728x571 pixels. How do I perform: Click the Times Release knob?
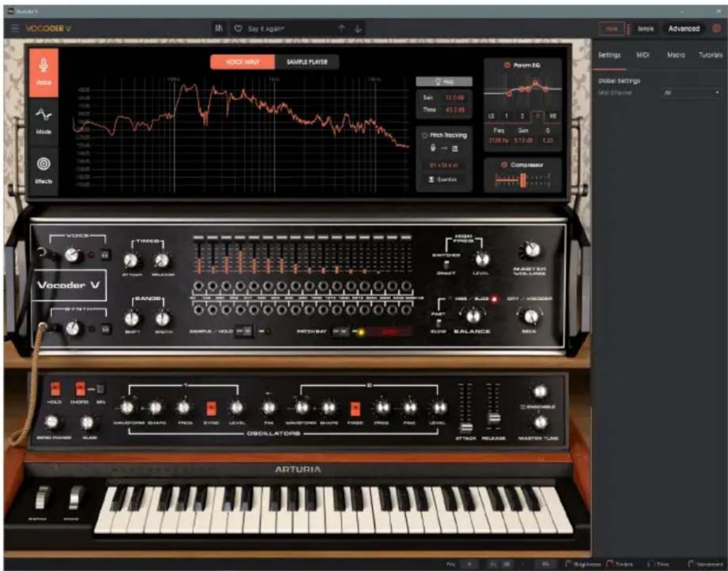click(x=162, y=260)
